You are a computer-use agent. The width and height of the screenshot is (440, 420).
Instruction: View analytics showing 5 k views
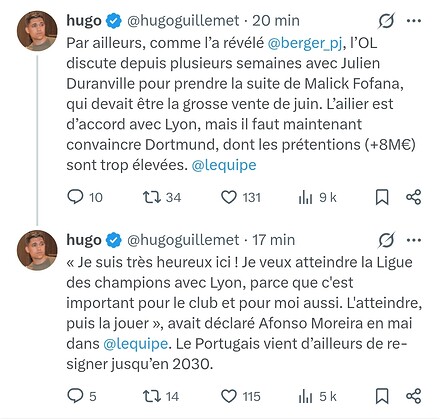click(x=305, y=396)
